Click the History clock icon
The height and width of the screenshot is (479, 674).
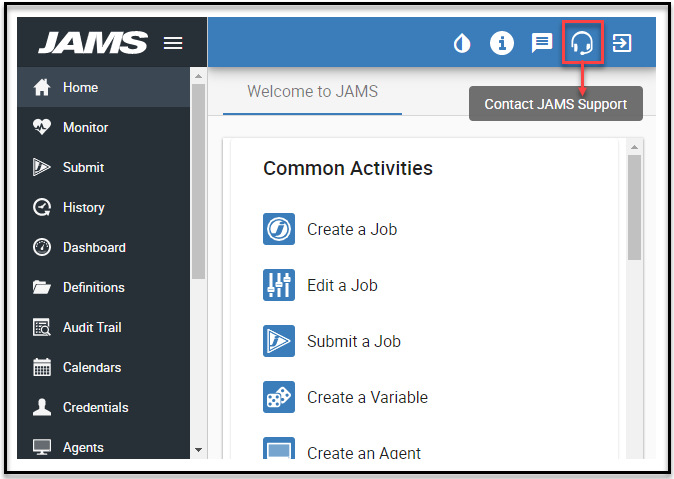pyautogui.click(x=42, y=207)
